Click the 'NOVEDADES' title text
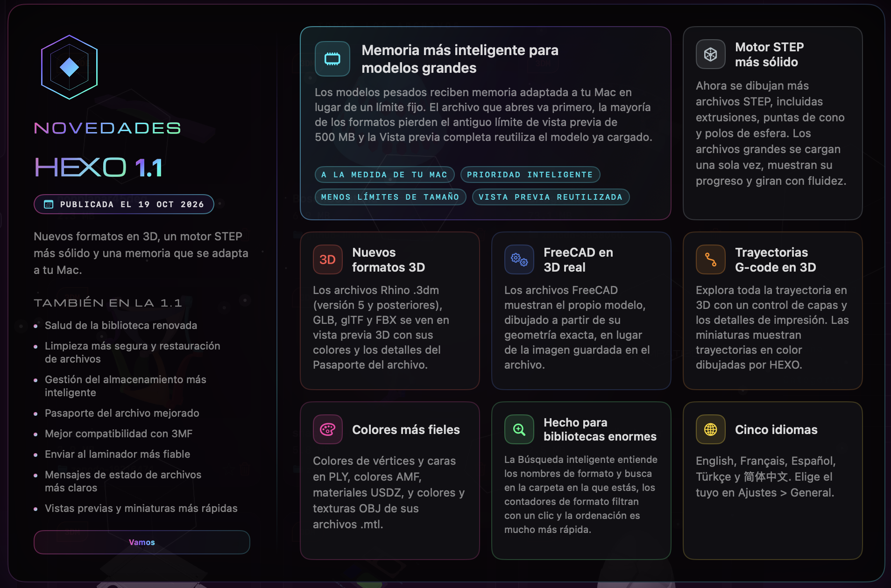Image resolution: width=891 pixels, height=588 pixels. [x=107, y=128]
